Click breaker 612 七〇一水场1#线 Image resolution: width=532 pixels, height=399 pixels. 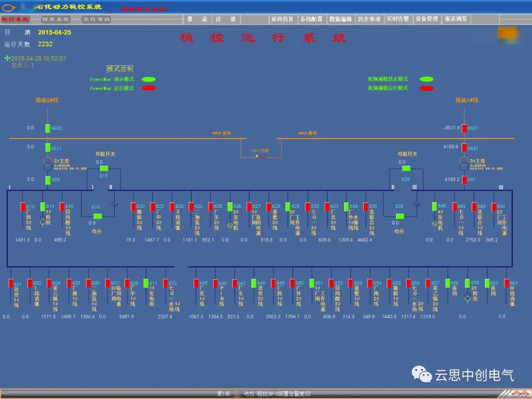166,283
